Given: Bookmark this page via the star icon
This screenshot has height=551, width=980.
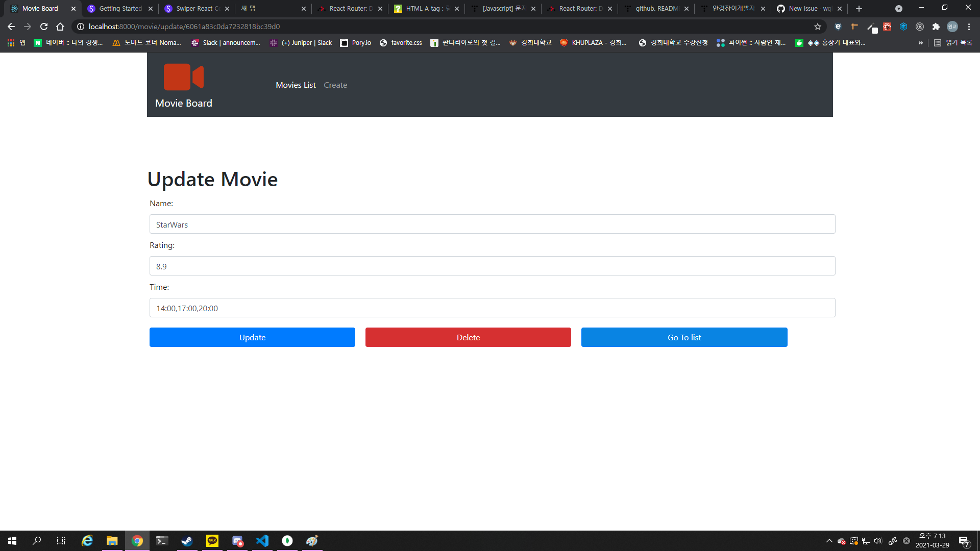Looking at the screenshot, I should click(x=818, y=27).
